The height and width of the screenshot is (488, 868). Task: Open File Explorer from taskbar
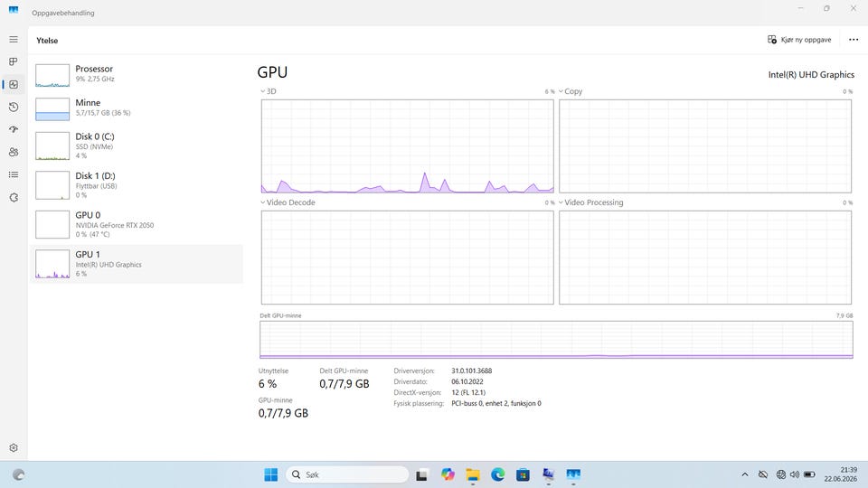coord(472,474)
